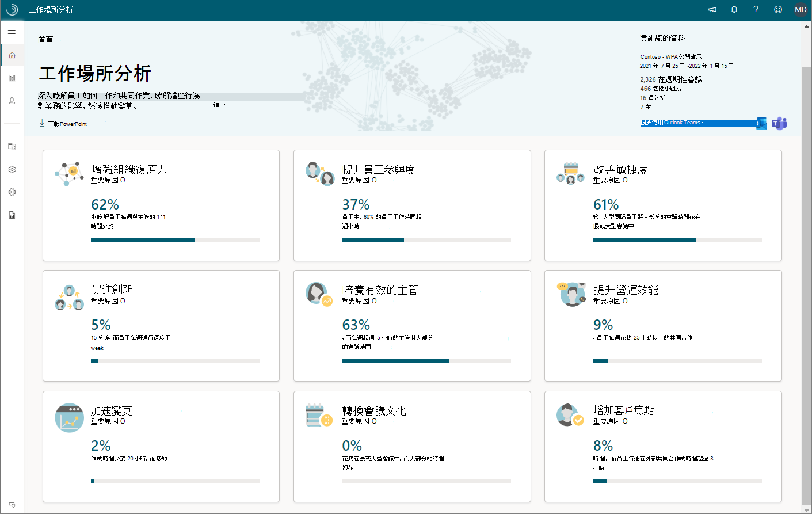Click the 62% progress bar
The height and width of the screenshot is (514, 812).
pos(176,240)
